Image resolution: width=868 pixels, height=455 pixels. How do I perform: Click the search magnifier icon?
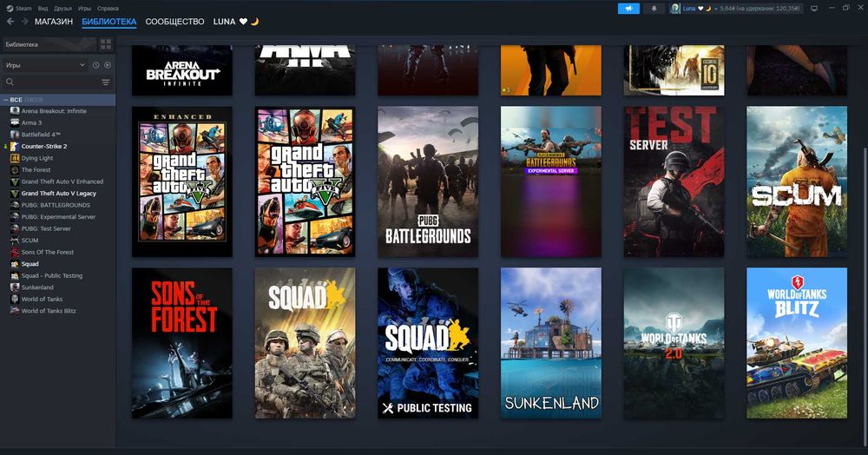tap(10, 82)
